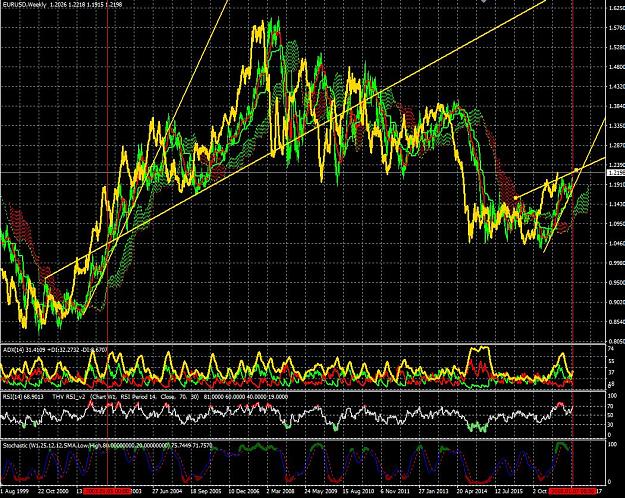Select the red date tag near 2003
The image size is (625, 498).
(107, 491)
